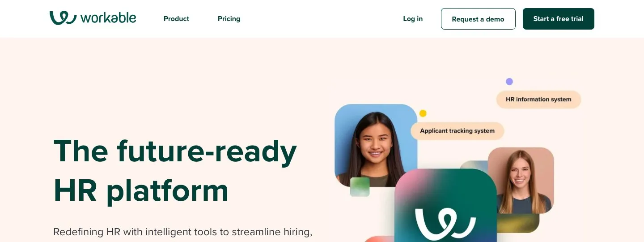
Task: Click the Workable logo in the header
Action: (x=93, y=18)
